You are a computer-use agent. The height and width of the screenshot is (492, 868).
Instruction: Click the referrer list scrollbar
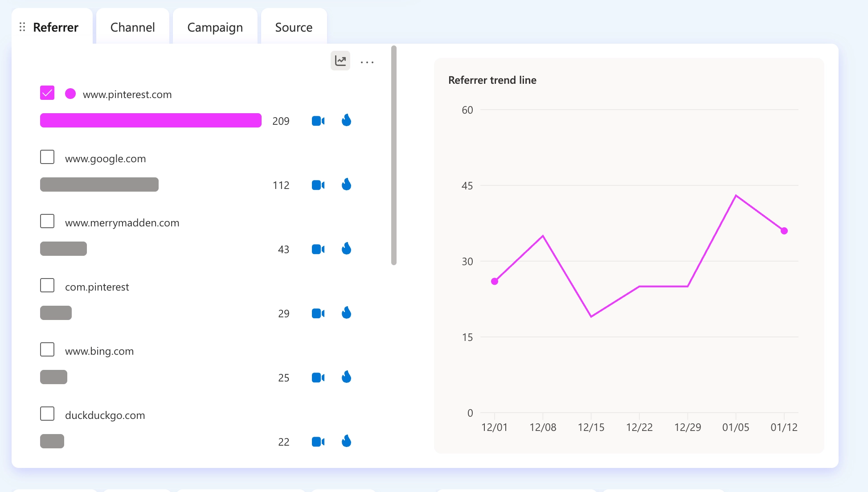coord(393,155)
